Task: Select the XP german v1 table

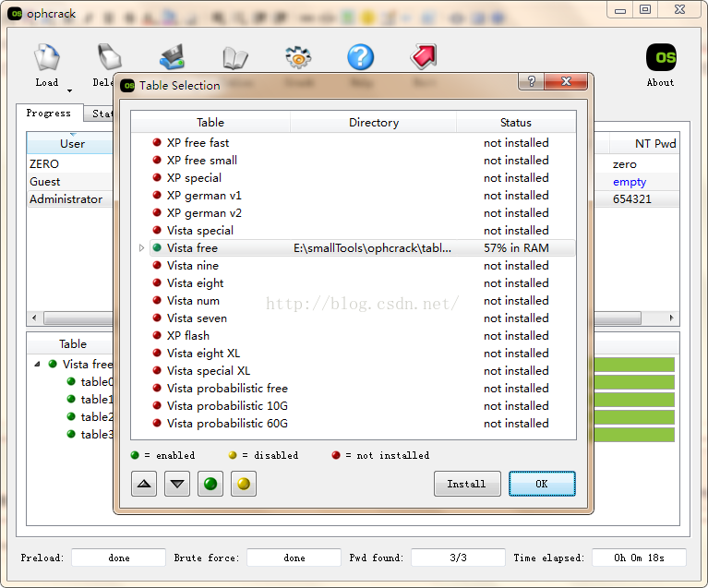Action: tap(204, 196)
